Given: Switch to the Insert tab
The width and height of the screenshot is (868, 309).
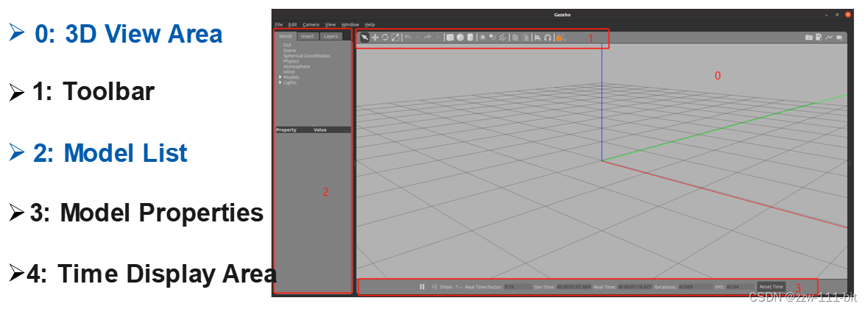Looking at the screenshot, I should click(308, 36).
